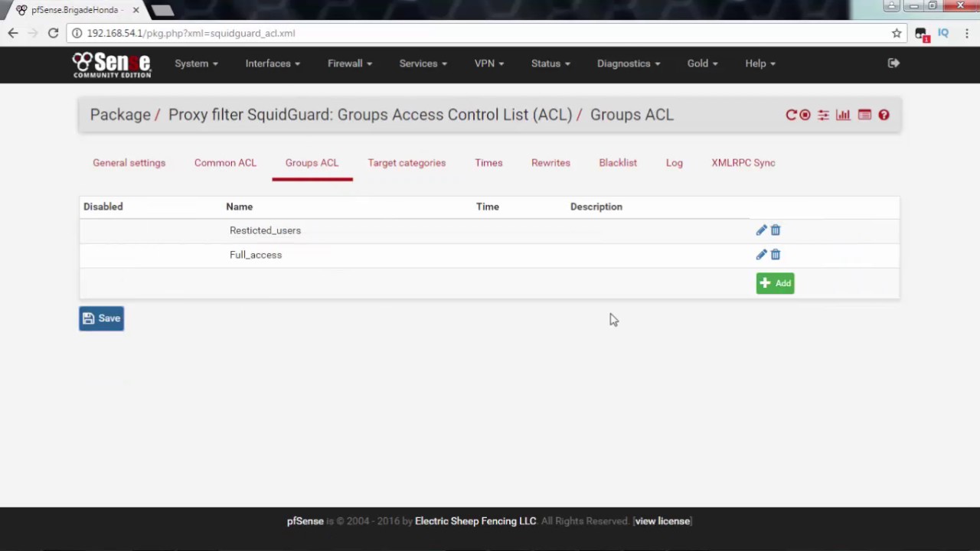
Task: Open the Chrome profile user button
Action: (891, 7)
